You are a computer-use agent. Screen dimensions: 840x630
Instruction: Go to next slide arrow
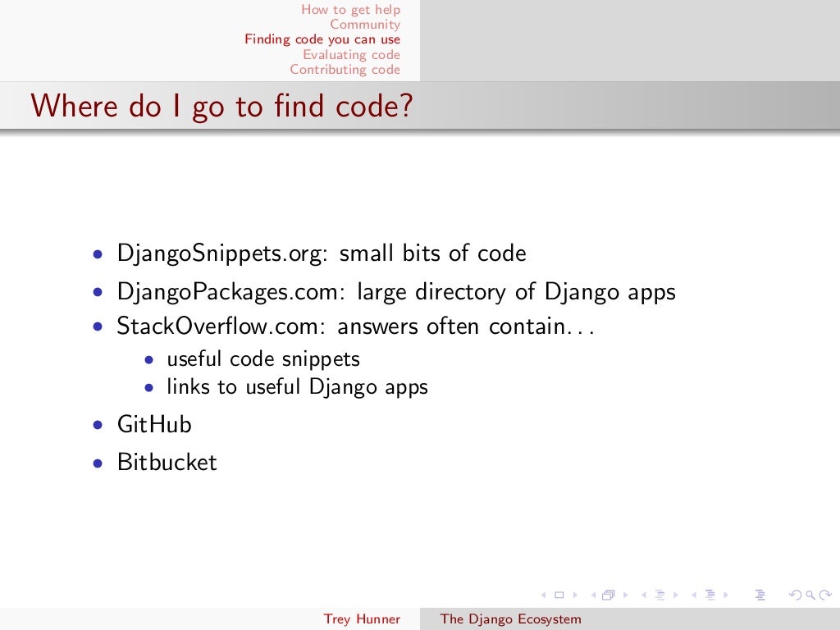(x=575, y=595)
